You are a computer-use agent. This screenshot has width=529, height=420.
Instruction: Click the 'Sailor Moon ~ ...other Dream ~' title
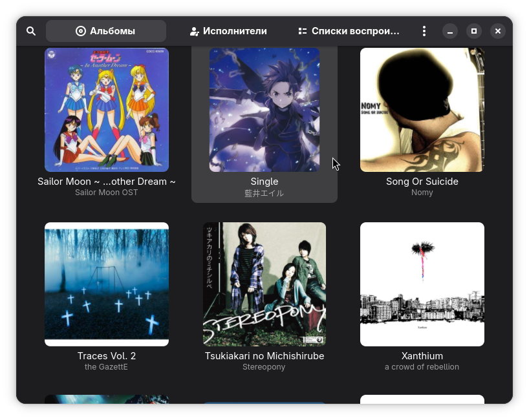coord(107,182)
